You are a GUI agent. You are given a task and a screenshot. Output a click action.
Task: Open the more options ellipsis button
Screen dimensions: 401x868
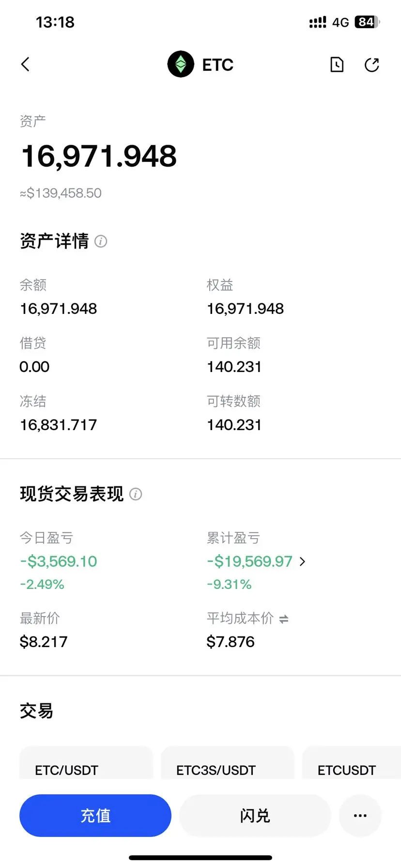360,815
